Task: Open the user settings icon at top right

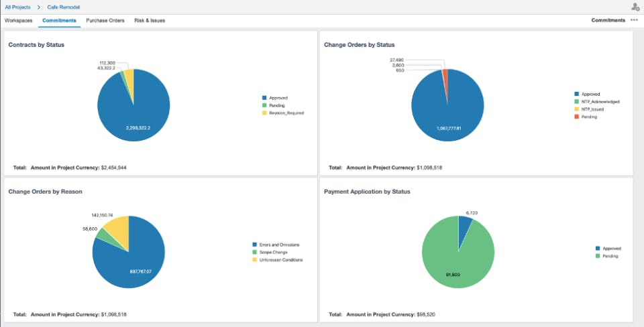Action: click(635, 7)
